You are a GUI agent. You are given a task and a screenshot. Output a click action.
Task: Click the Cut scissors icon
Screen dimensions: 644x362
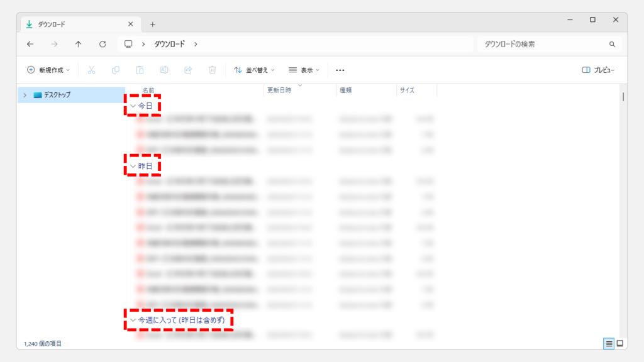click(91, 70)
